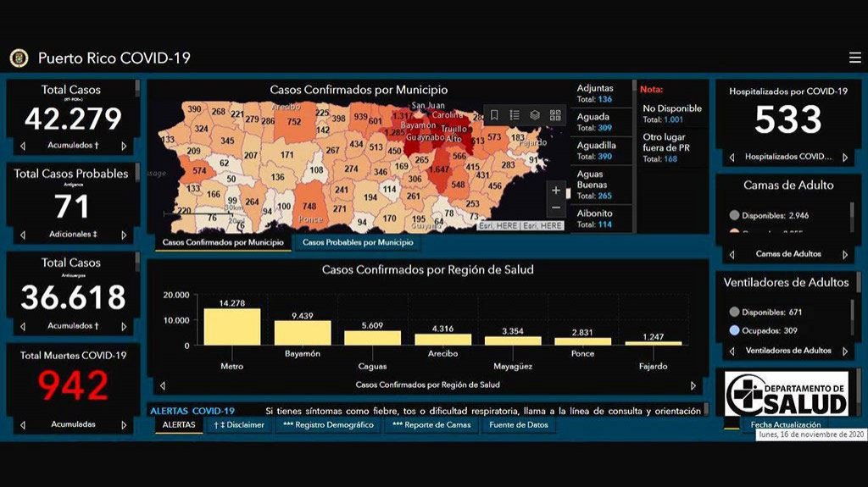The image size is (868, 487).
Task: Open the map layers icon
Action: point(535,115)
